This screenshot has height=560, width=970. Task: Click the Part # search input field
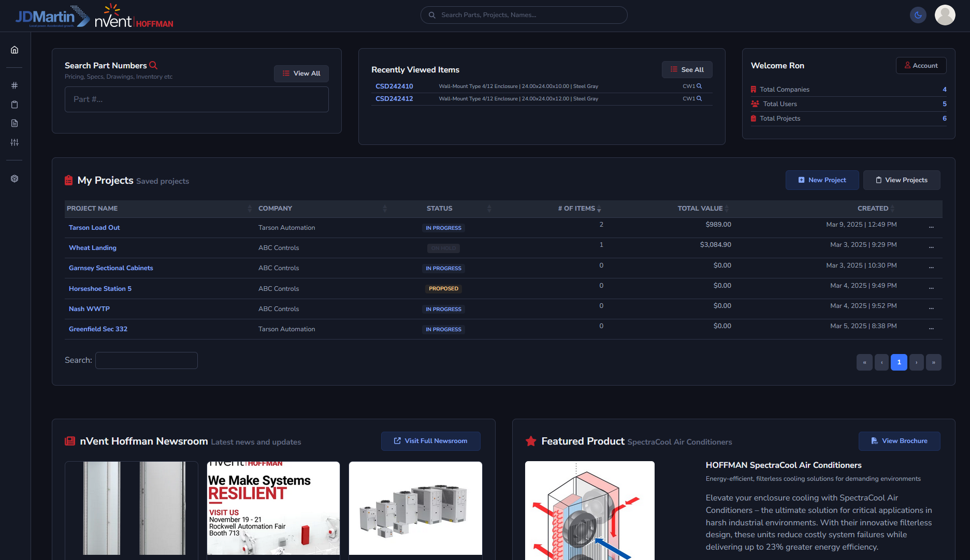[x=196, y=99]
